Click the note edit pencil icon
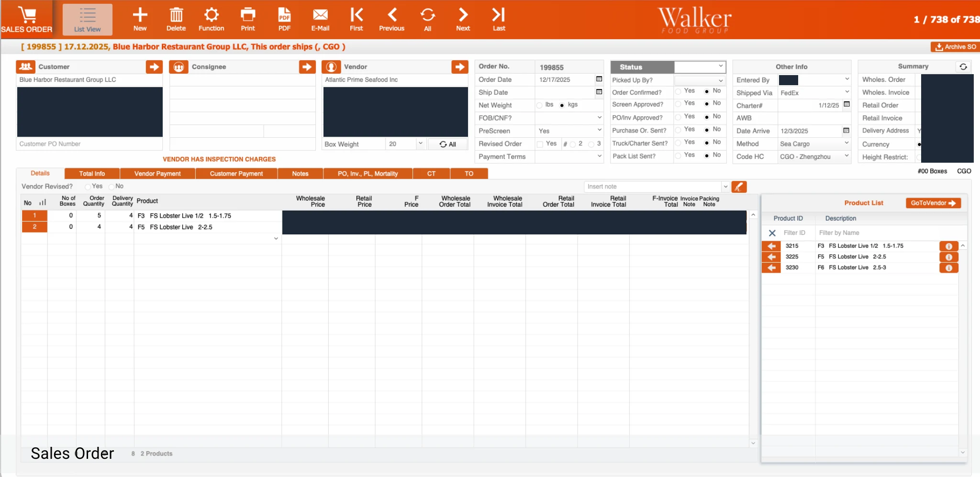Image resolution: width=980 pixels, height=477 pixels. [x=739, y=187]
